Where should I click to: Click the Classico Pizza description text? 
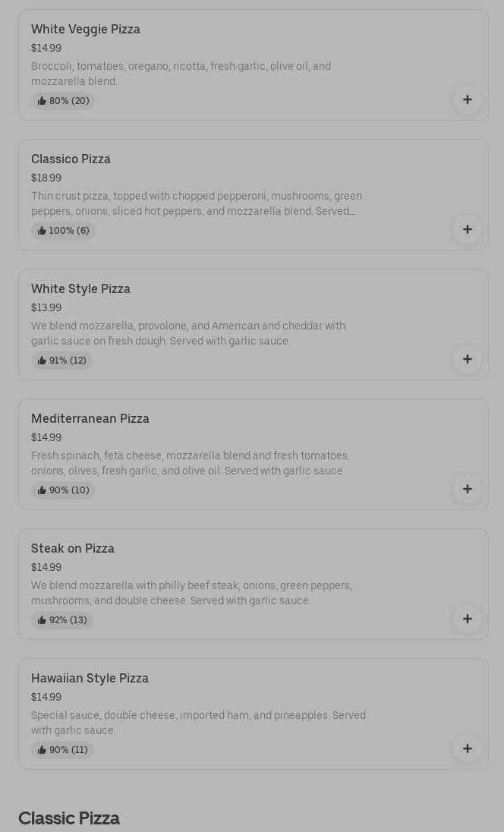tap(197, 203)
